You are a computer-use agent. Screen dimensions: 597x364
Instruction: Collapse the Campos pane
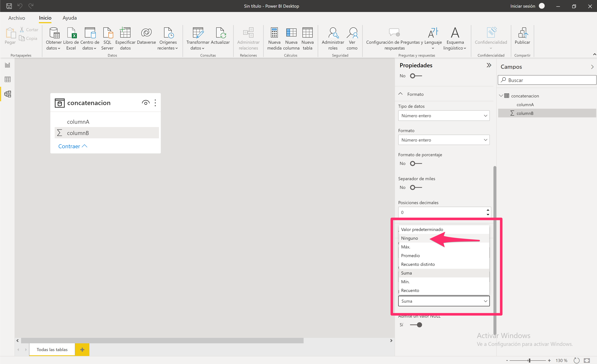click(x=592, y=67)
